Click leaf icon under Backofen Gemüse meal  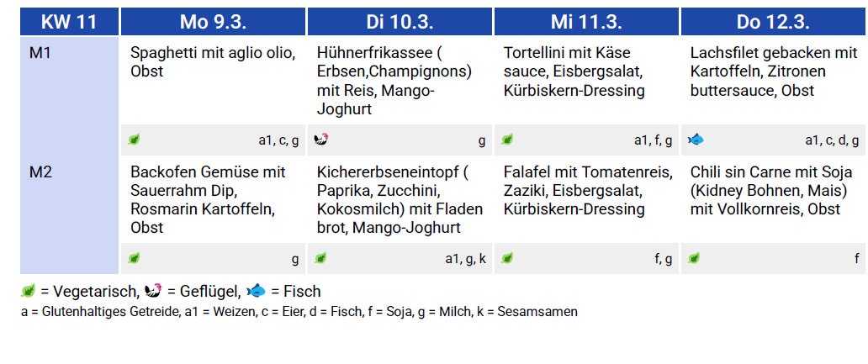[135, 258]
